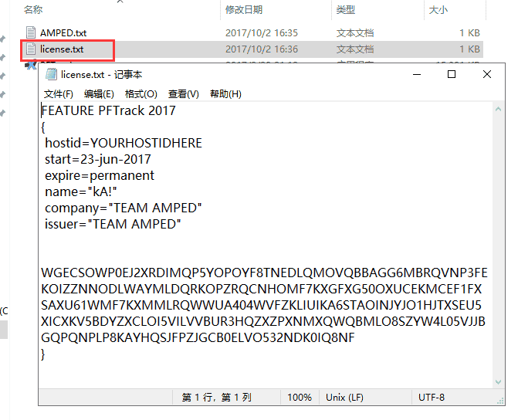Sort the file list by 修改日期 column
The image size is (518, 420).
tap(244, 9)
